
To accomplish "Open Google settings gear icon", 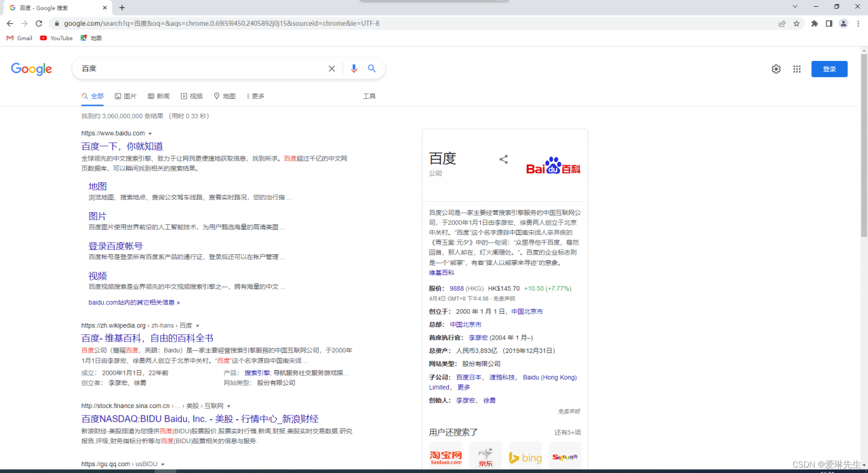I will 776,68.
